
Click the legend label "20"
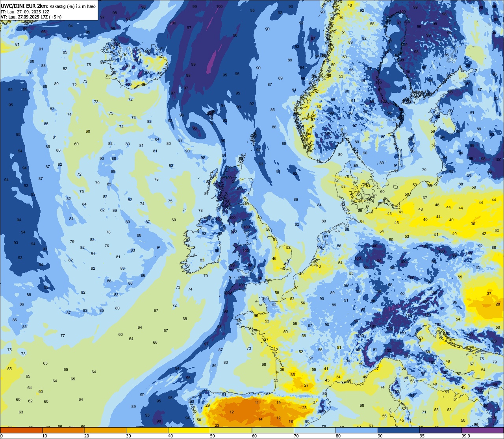[x=87, y=436]
